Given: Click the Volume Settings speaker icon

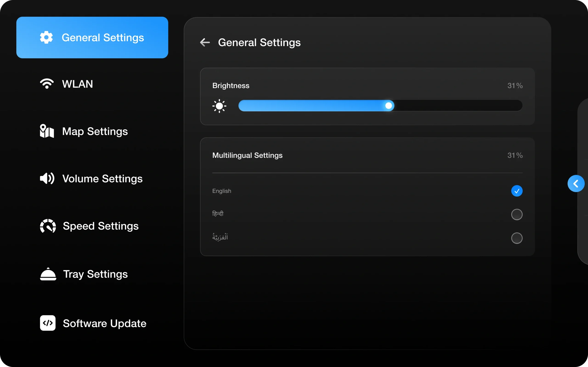Looking at the screenshot, I should [47, 178].
